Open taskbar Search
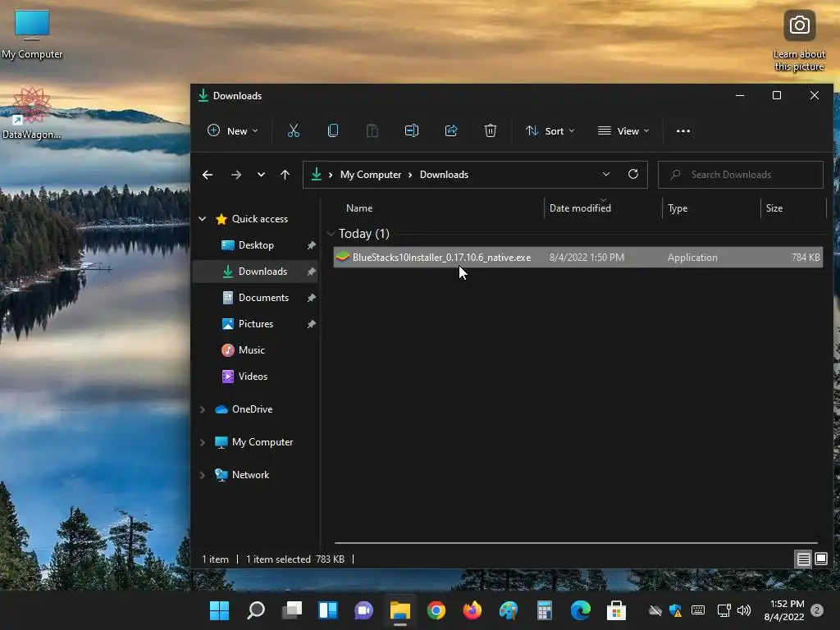Viewport: 840px width, 630px height. click(x=256, y=610)
